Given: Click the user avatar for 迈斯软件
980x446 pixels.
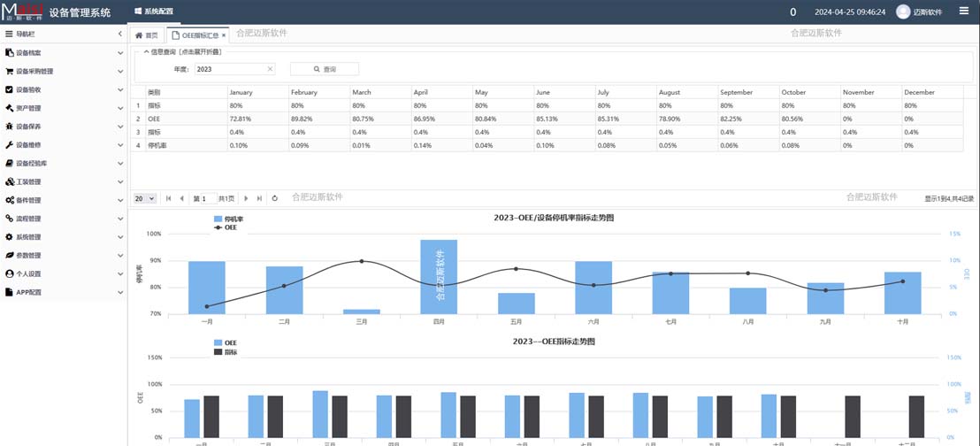Looking at the screenshot, I should 903,12.
